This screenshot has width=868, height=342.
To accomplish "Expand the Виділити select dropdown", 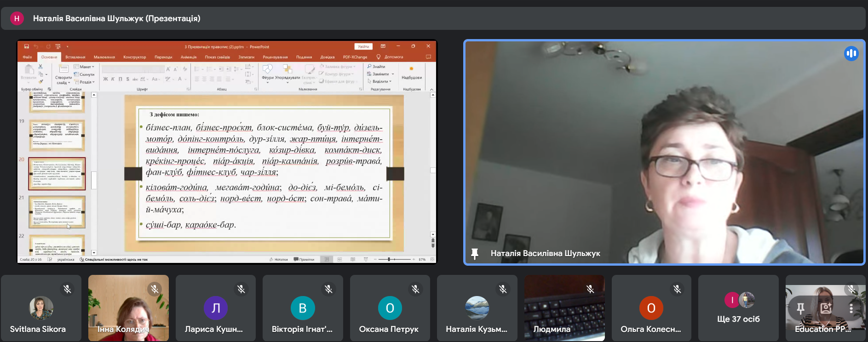I will [380, 81].
